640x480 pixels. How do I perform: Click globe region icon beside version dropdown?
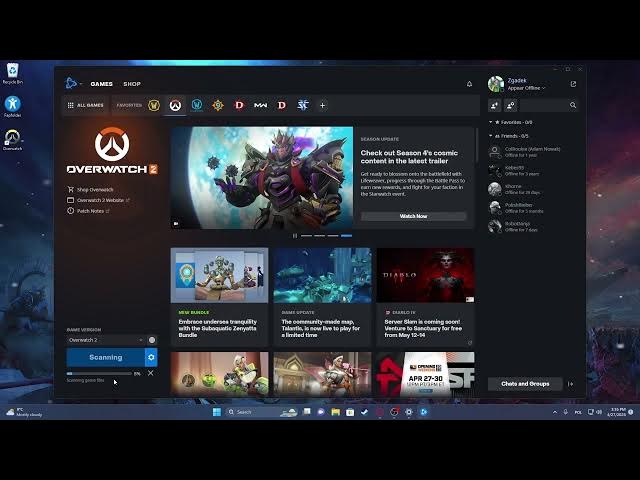tap(152, 340)
